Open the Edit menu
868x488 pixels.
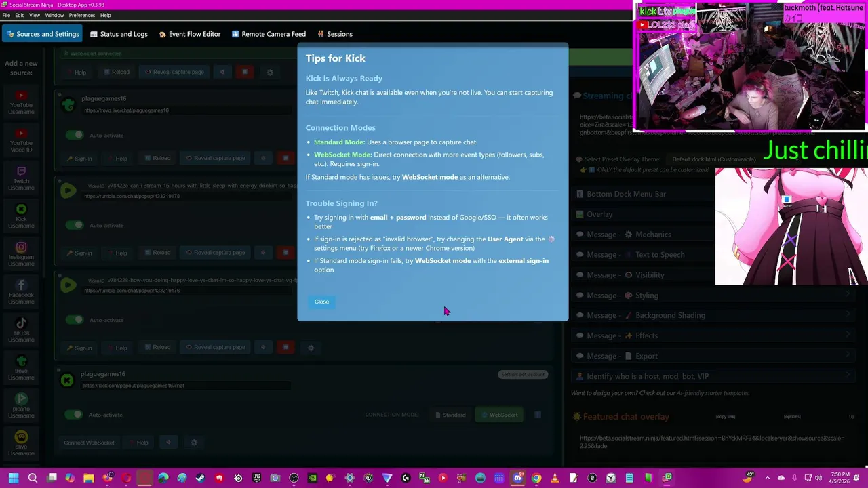20,15
